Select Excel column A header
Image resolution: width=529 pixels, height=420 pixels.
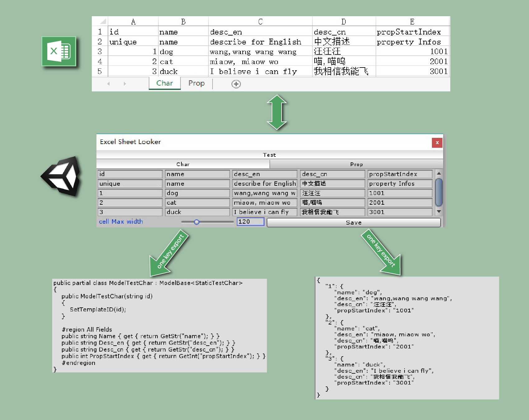[133, 21]
